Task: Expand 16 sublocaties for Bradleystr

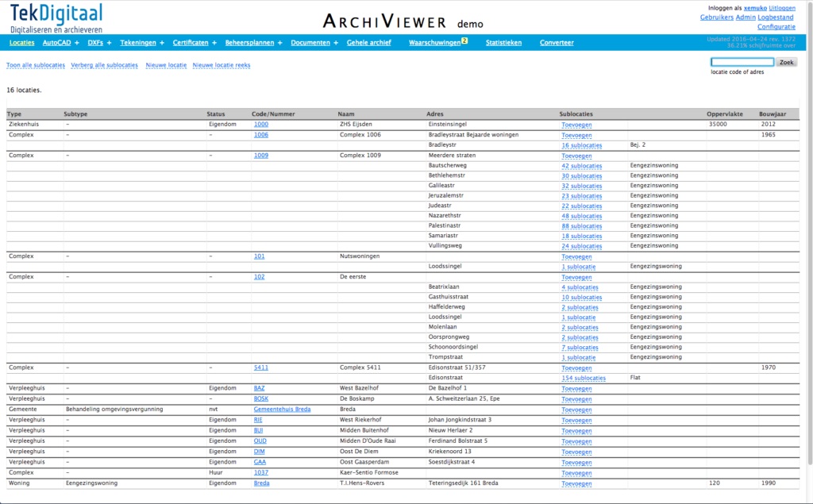Action: point(582,145)
